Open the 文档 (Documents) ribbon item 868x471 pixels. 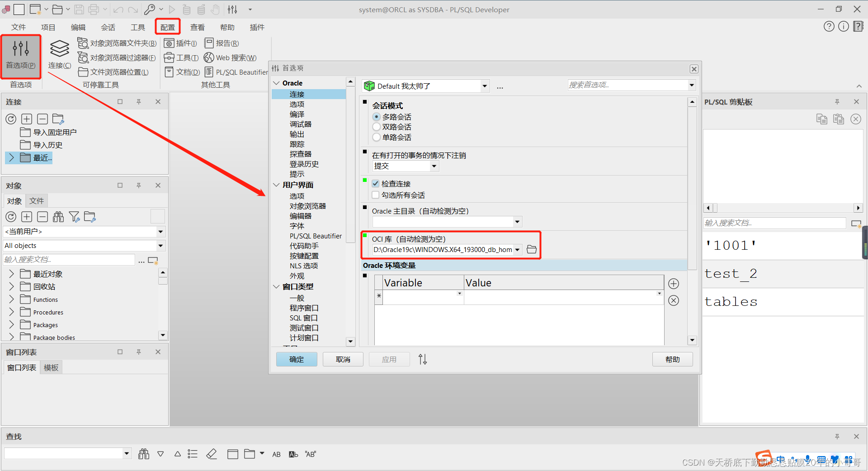[x=182, y=72]
